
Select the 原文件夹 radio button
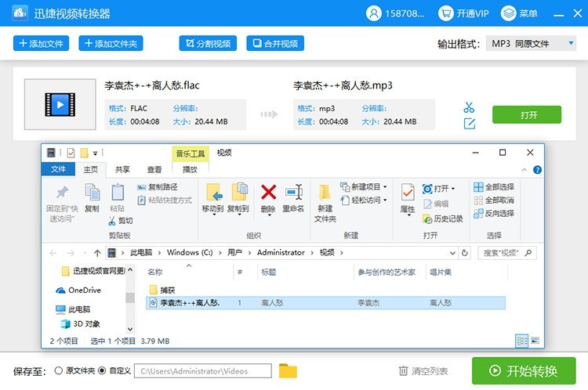coord(59,370)
